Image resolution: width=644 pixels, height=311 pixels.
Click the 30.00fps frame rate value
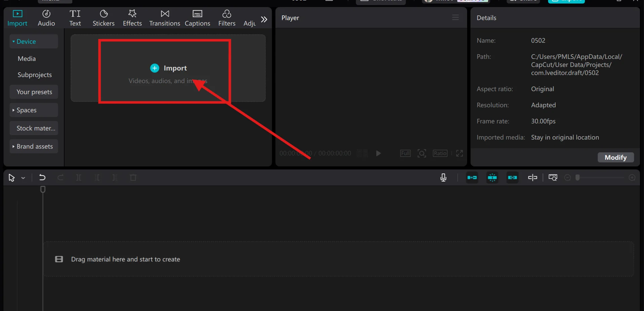543,121
